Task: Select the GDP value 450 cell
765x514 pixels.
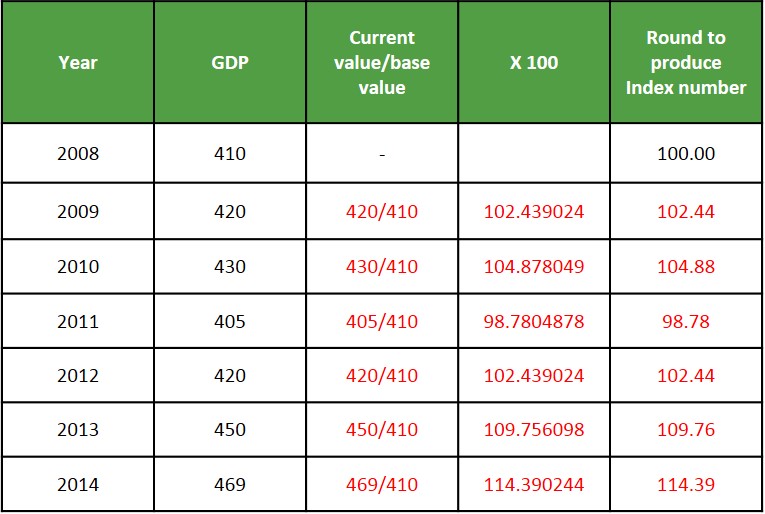Action: pos(230,430)
